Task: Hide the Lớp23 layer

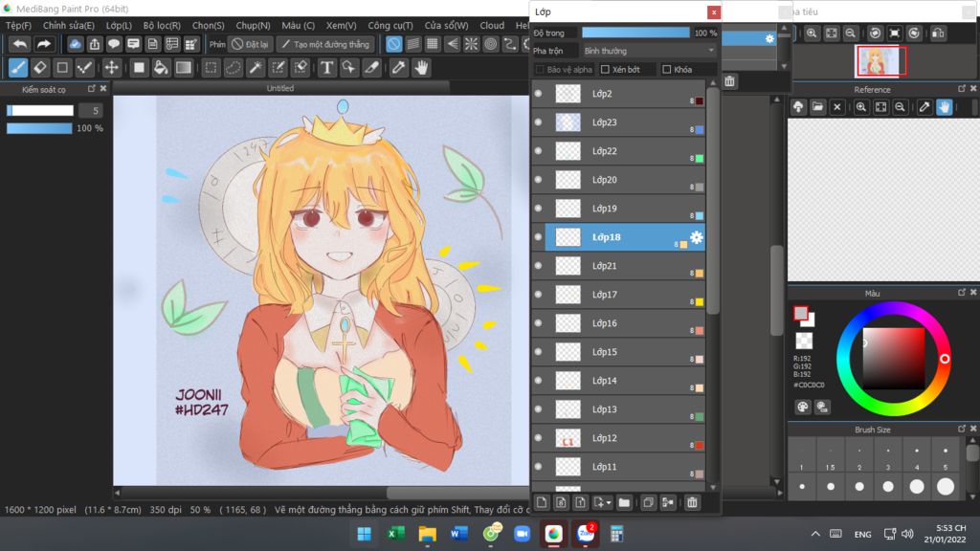Action: coord(538,122)
